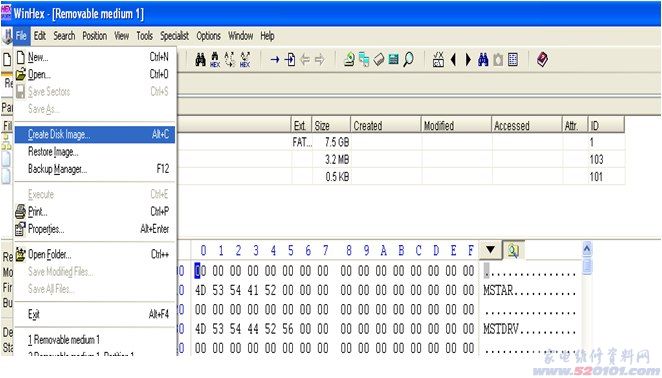Viewport: 662px width, 378px height.
Task: Choose Open Folder... from File menu
Action: click(x=95, y=254)
